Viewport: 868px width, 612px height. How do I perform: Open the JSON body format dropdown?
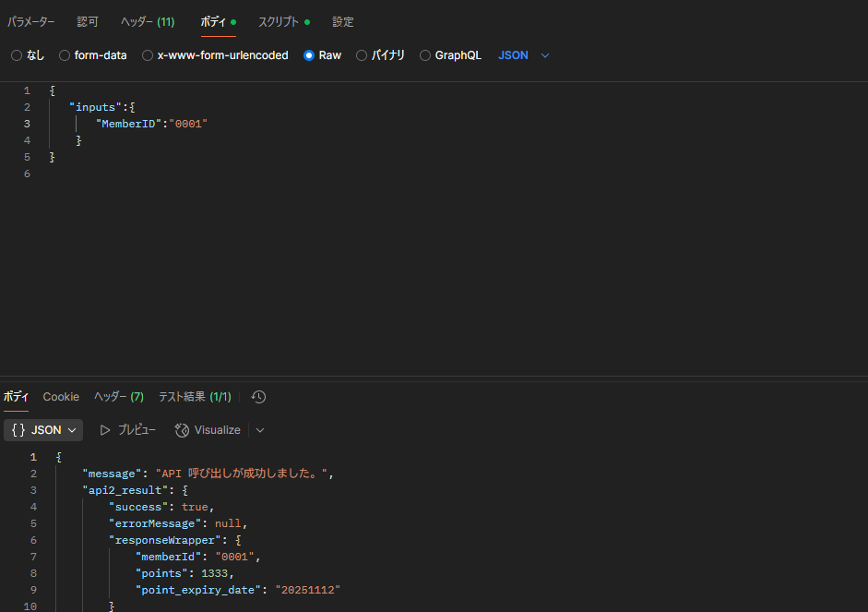(x=524, y=55)
